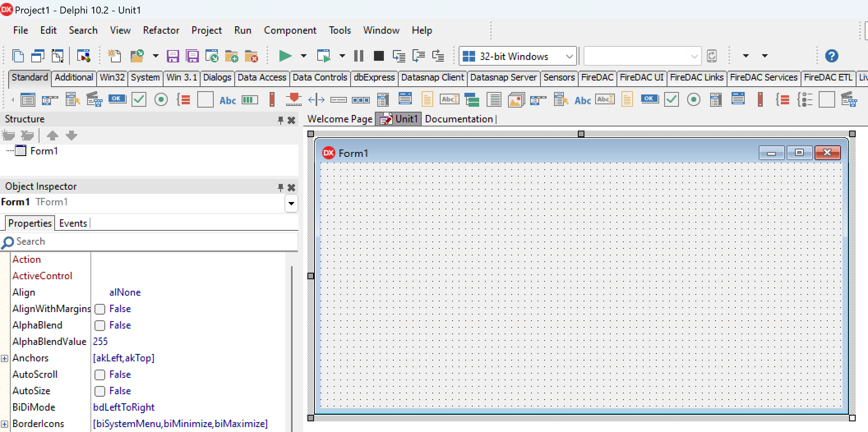
Task: Click the AlphaBlendValue 255 value
Action: 100,342
